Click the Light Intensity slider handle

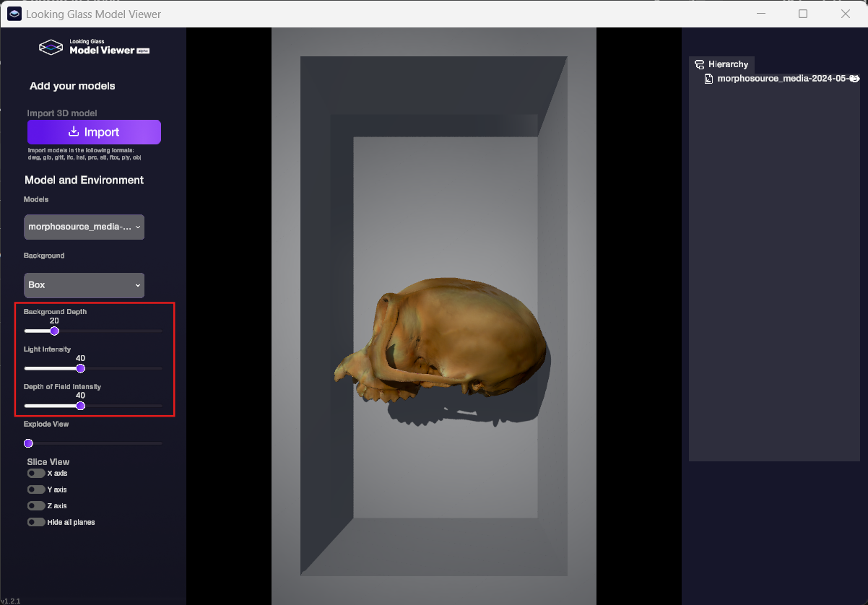pos(81,368)
